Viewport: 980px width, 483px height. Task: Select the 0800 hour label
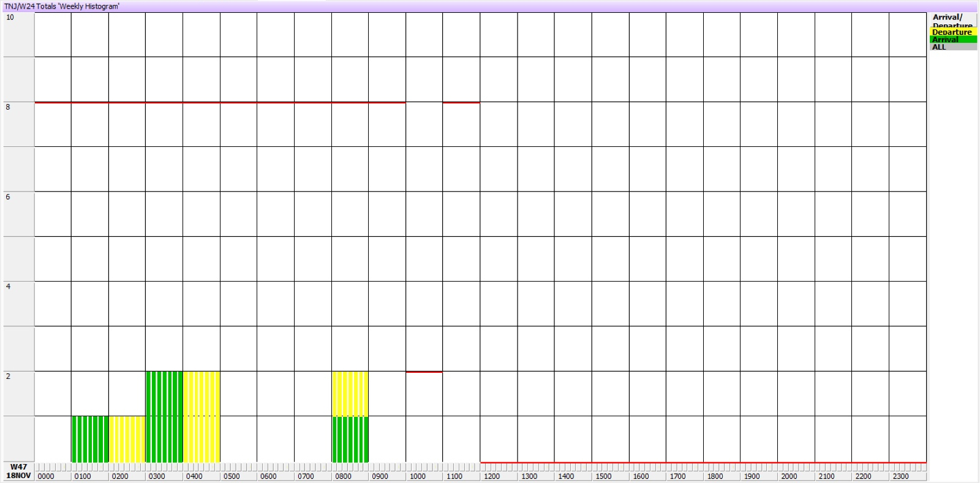343,476
